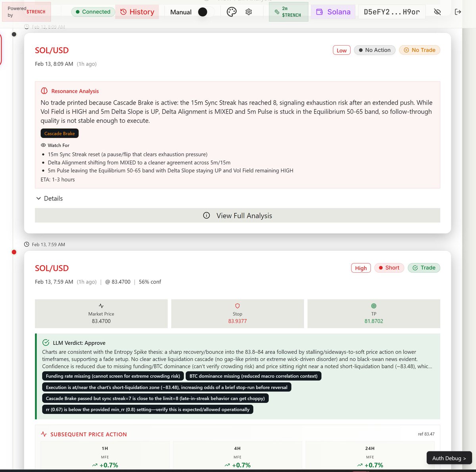Click the Solana wallet icon
The height and width of the screenshot is (472, 476).
tap(319, 12)
